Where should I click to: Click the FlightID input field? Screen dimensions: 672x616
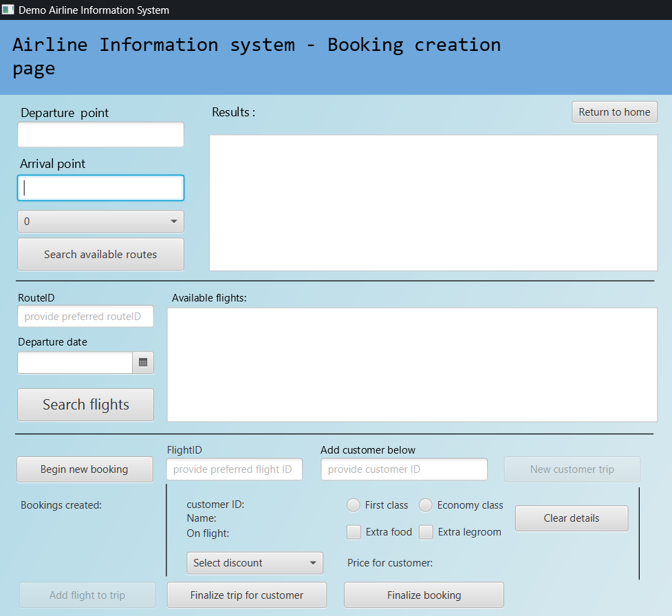235,469
